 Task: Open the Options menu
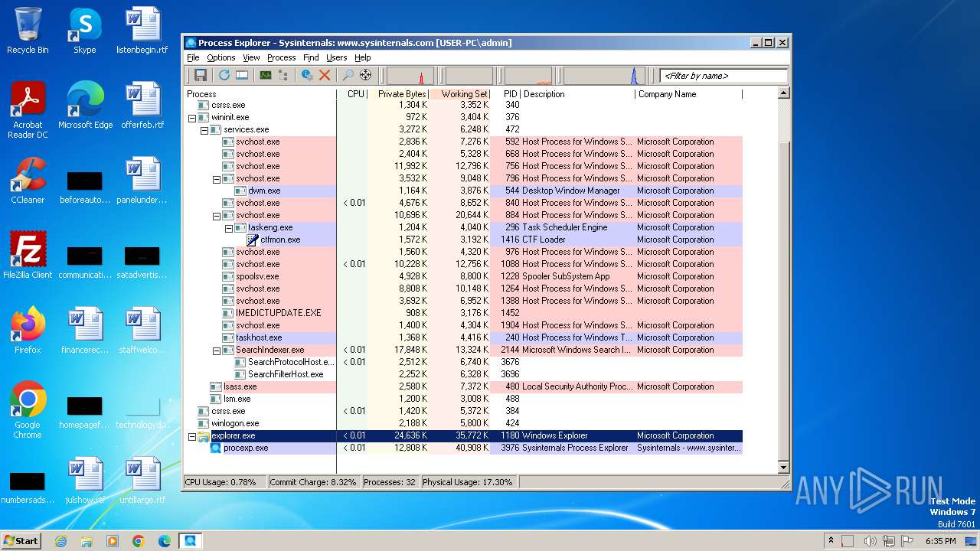pos(221,57)
